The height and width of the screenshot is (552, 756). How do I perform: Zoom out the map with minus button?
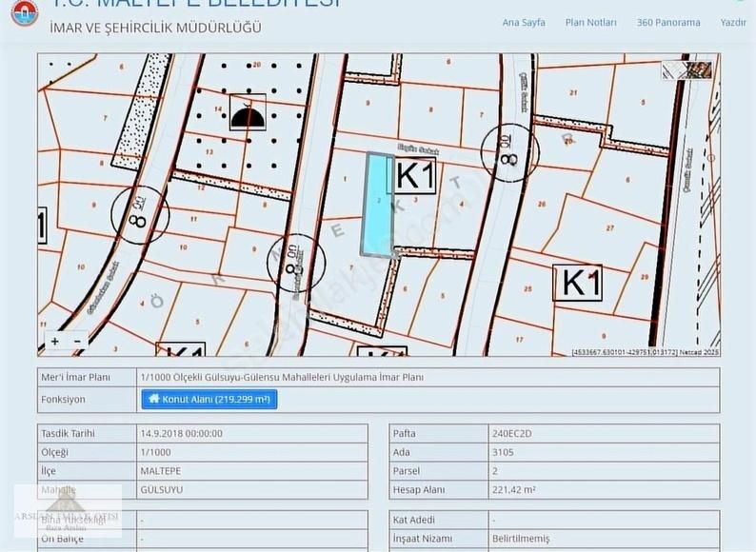77,342
